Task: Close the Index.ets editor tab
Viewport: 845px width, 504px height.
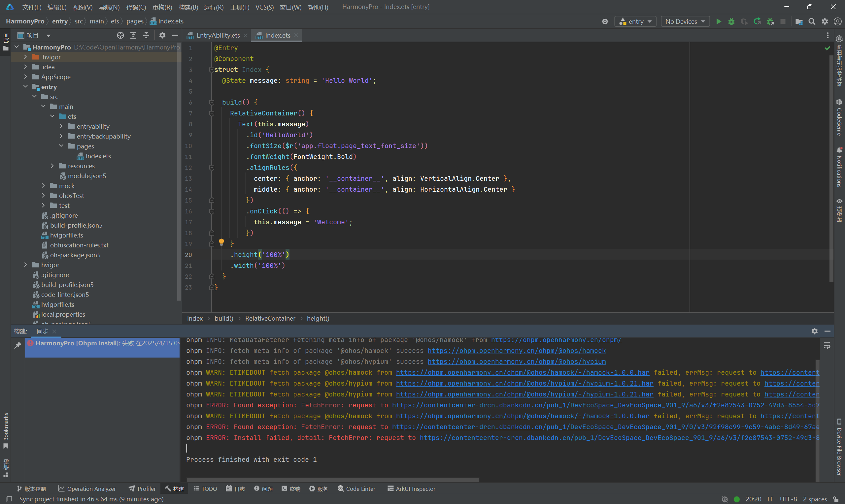Action: point(296,35)
